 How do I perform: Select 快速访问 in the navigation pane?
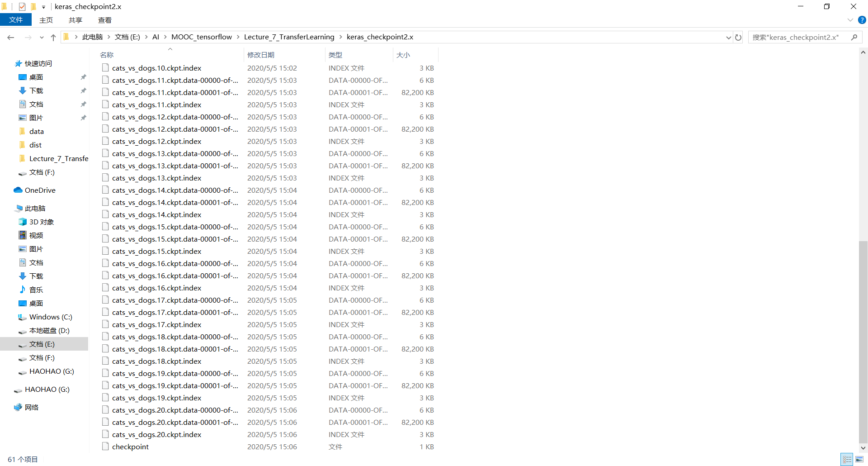38,64
